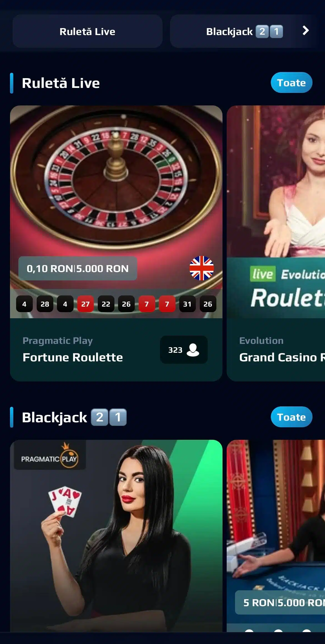Click the 21 badge beside Blackjack heading
Image resolution: width=325 pixels, height=644 pixels.
click(109, 417)
